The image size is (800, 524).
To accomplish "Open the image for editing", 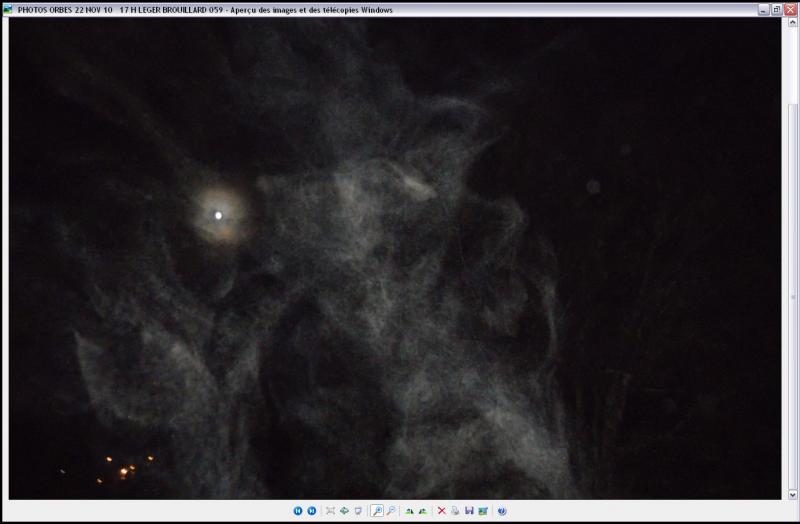I will point(483,511).
